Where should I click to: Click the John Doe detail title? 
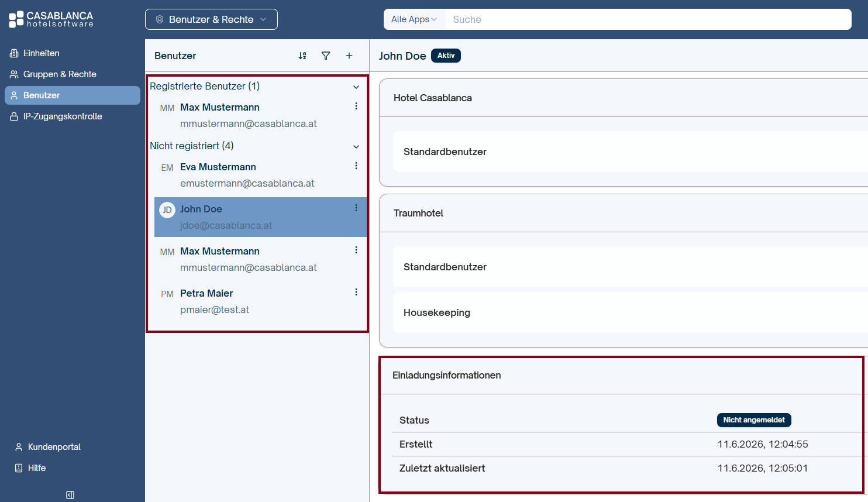[402, 56]
